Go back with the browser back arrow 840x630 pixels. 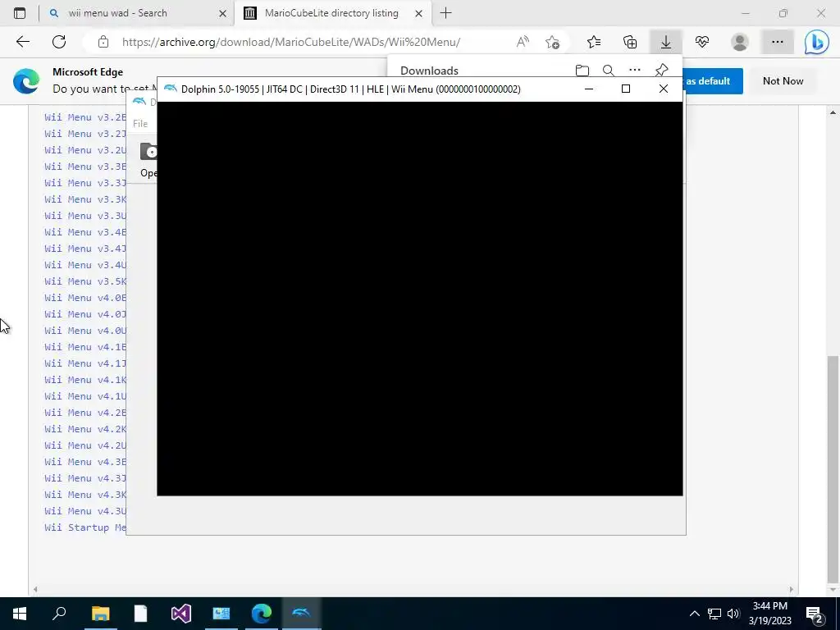point(22,42)
